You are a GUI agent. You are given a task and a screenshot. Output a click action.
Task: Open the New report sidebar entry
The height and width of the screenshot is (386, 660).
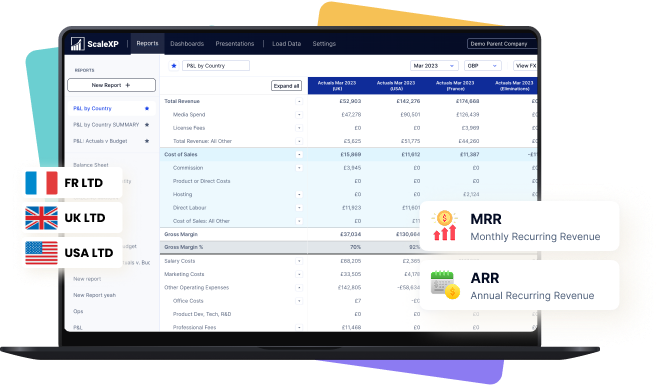pos(87,279)
